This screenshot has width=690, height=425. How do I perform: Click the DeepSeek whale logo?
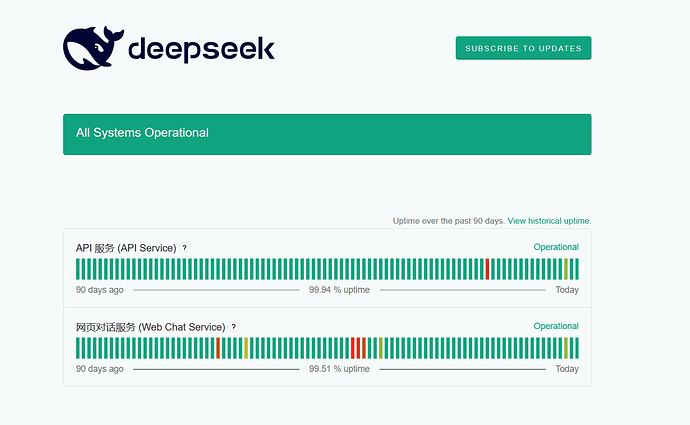click(x=93, y=48)
